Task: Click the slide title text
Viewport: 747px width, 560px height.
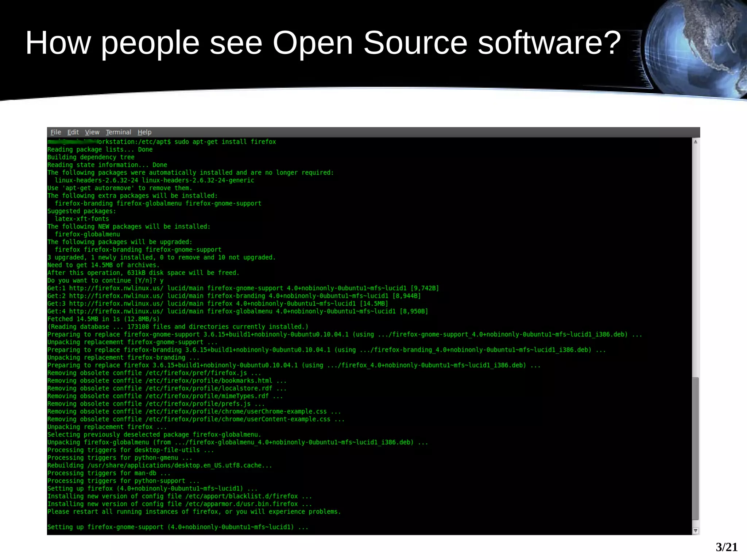Action: (323, 43)
